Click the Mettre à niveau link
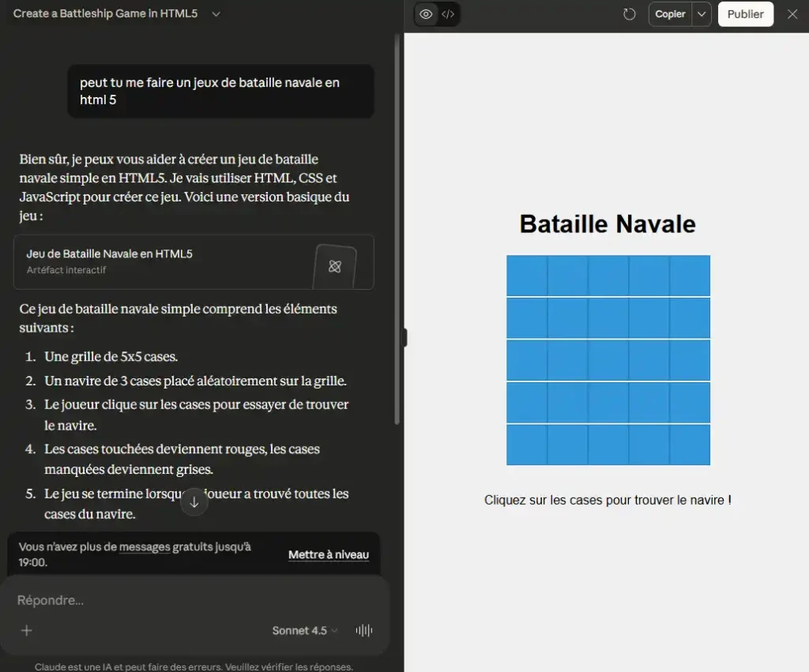Screen dimensions: 809x672 tap(328, 555)
